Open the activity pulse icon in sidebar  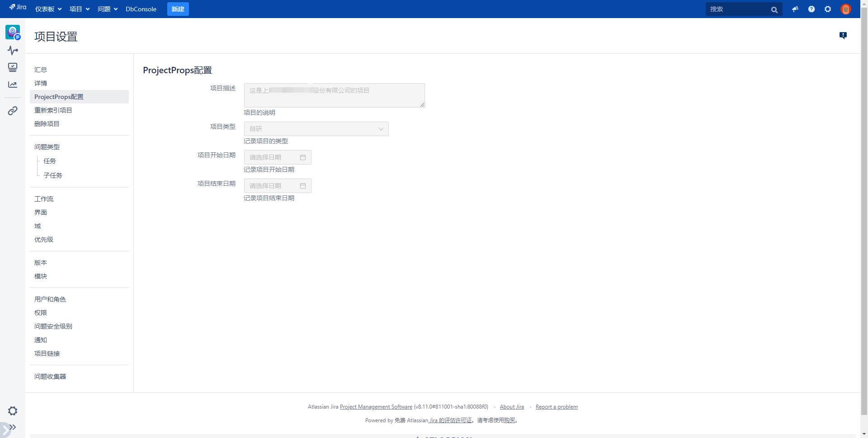click(13, 50)
